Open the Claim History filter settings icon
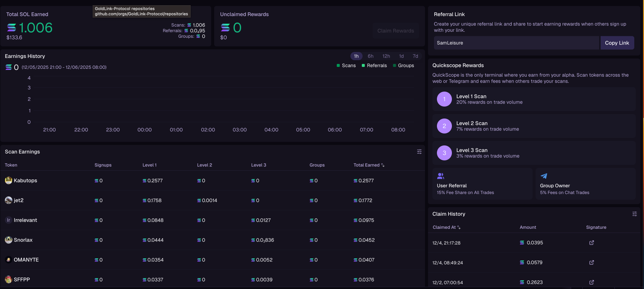The image size is (644, 289). click(634, 214)
